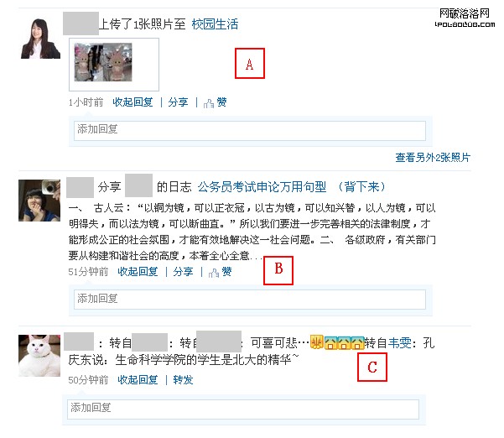
Task: Open the white cat profile picture
Action: click(x=39, y=356)
